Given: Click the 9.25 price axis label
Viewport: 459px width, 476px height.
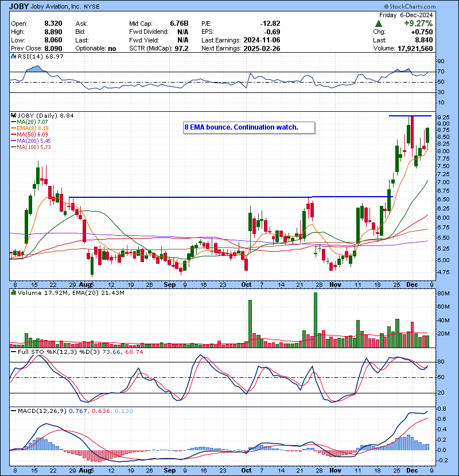Looking at the screenshot, I should pyautogui.click(x=444, y=117).
